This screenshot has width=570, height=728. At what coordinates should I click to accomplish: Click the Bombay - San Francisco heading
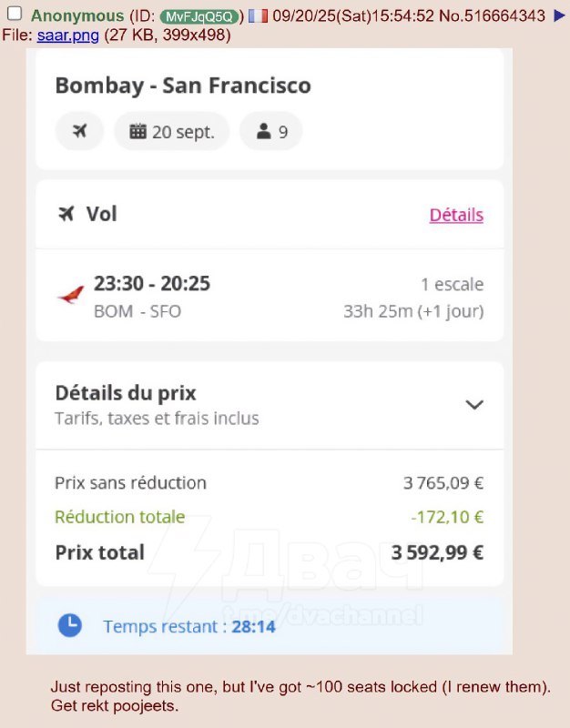click(183, 86)
